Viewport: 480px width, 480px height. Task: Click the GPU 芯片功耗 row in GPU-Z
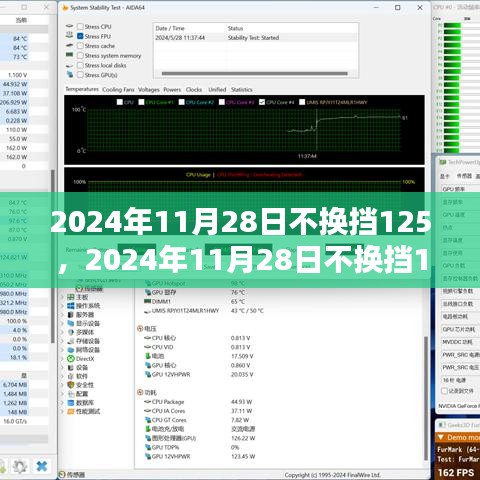461,329
